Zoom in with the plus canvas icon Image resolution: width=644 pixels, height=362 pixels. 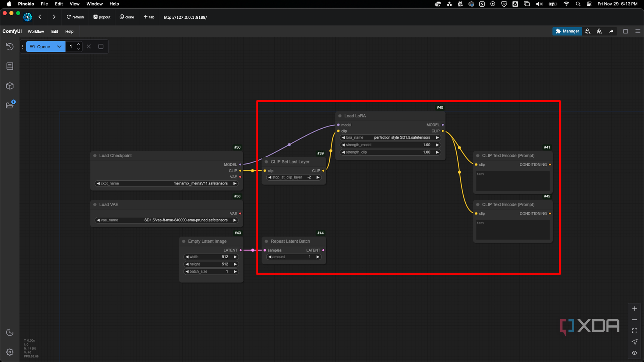635,309
